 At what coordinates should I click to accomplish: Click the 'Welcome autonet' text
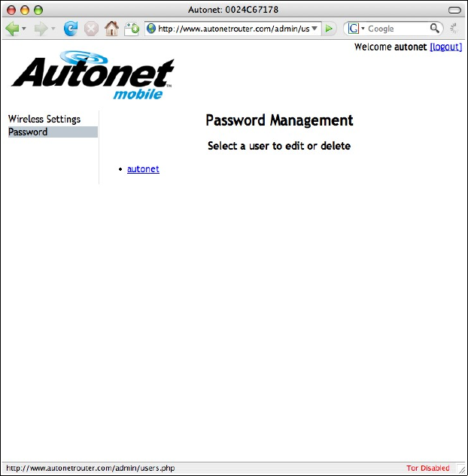tap(391, 47)
